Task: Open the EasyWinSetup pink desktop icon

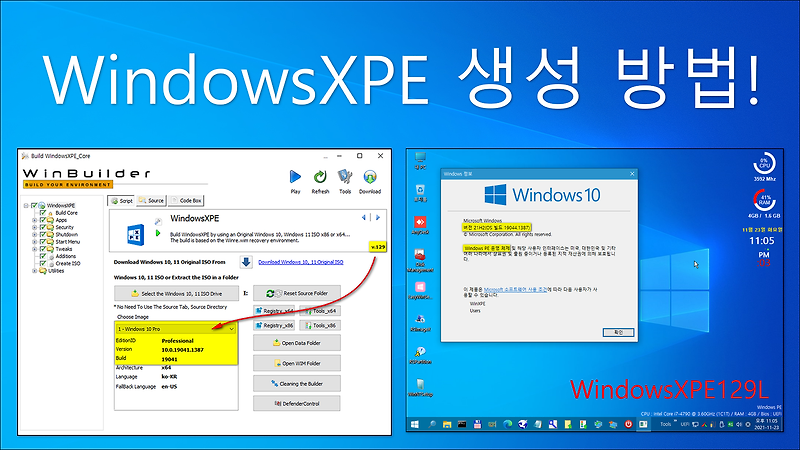Action: coord(420,287)
